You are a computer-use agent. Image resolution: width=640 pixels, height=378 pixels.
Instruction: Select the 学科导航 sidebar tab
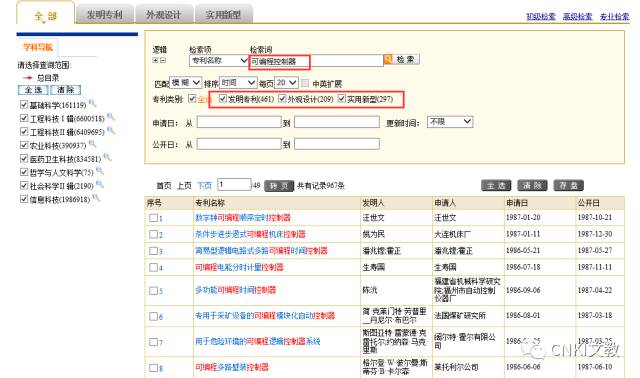click(x=38, y=47)
